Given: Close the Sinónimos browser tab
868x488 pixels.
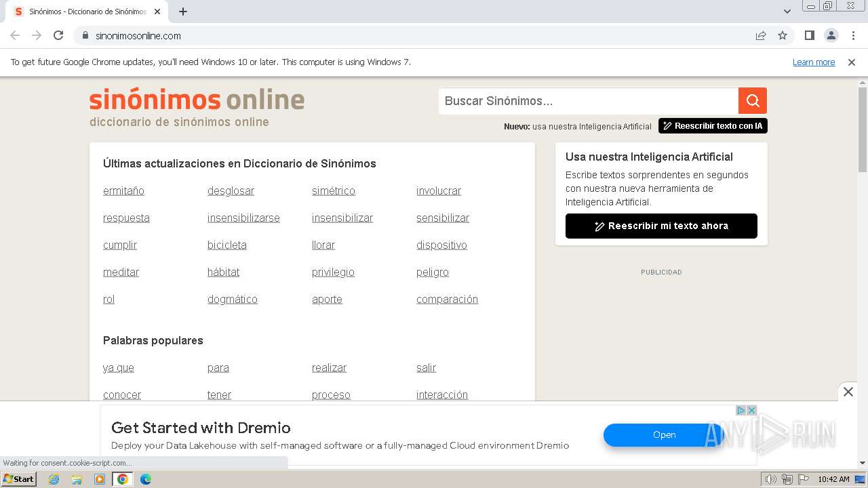Looking at the screenshot, I should coord(157,12).
